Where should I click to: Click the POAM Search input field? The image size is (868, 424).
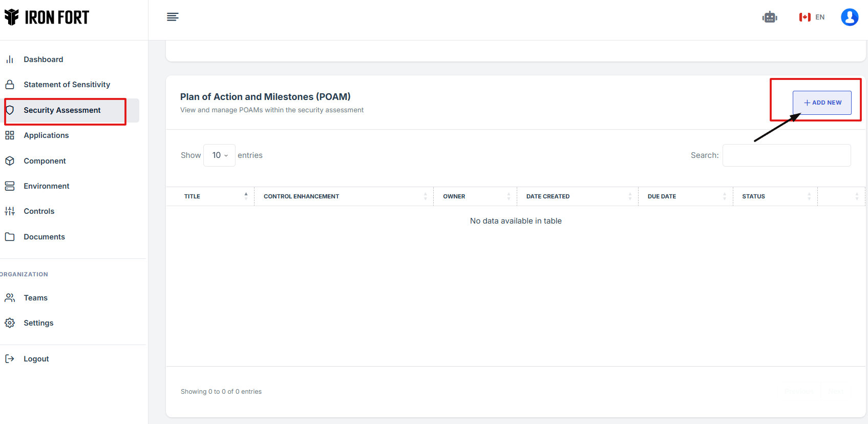787,155
